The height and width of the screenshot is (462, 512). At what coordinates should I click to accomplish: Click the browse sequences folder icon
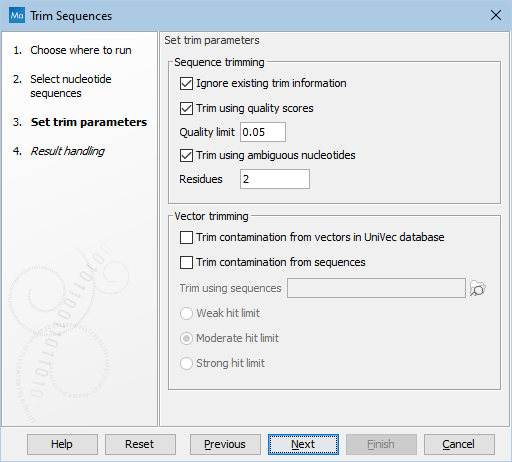coord(477,288)
